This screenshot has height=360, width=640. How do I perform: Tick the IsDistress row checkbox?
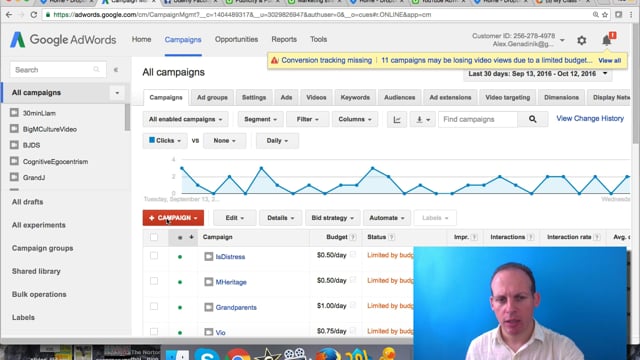click(154, 256)
